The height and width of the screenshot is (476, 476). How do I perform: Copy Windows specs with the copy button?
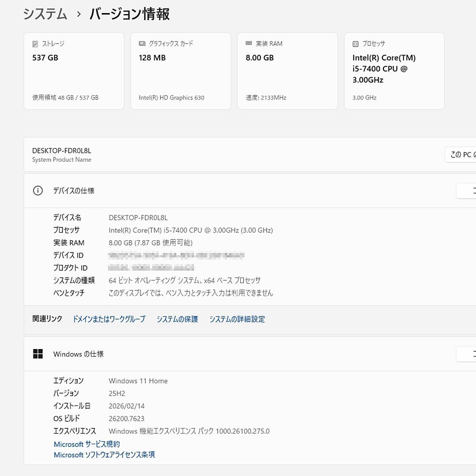click(x=466, y=354)
